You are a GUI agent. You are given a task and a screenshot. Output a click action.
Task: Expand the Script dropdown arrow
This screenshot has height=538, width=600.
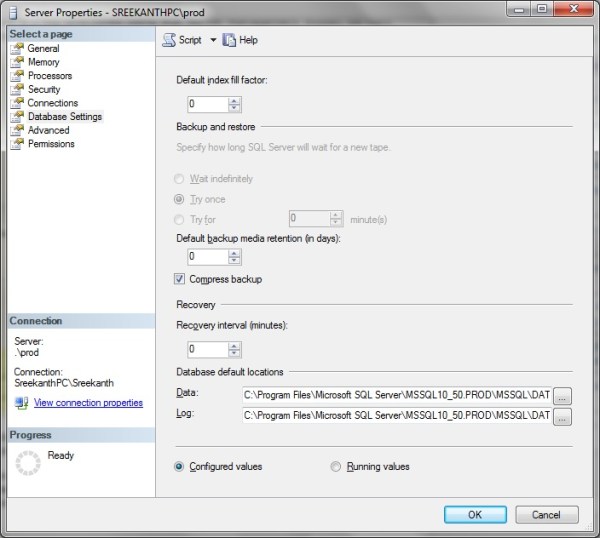[x=212, y=40]
